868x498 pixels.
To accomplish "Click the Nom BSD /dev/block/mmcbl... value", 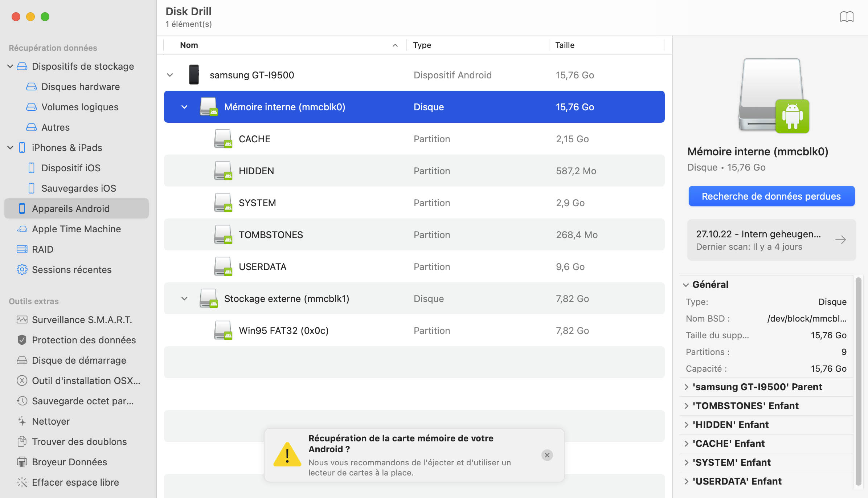I will pyautogui.click(x=807, y=319).
